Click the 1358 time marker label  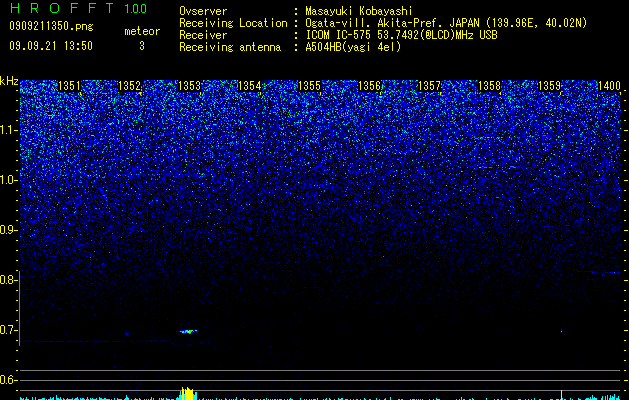[x=489, y=86]
